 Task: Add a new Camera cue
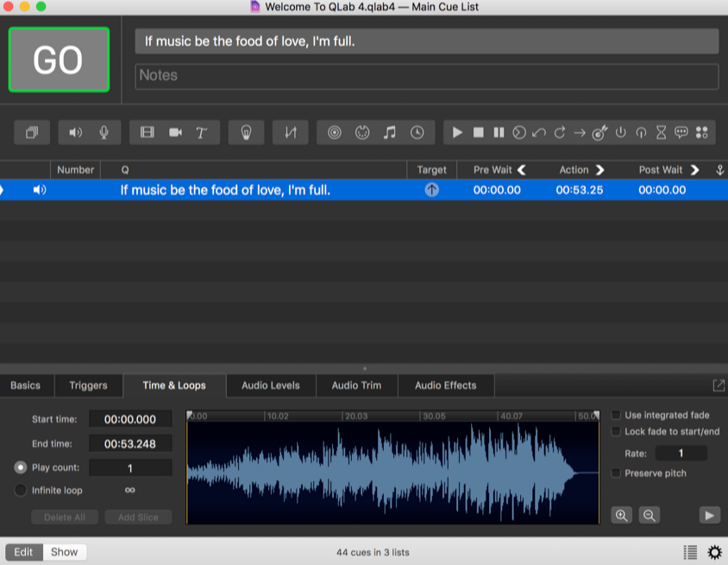click(175, 133)
